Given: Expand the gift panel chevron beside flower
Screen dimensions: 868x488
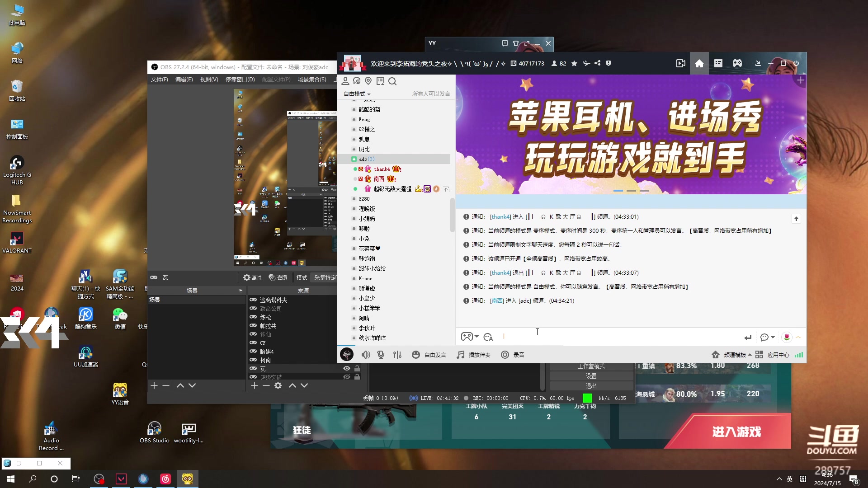Looking at the screenshot, I should 798,337.
